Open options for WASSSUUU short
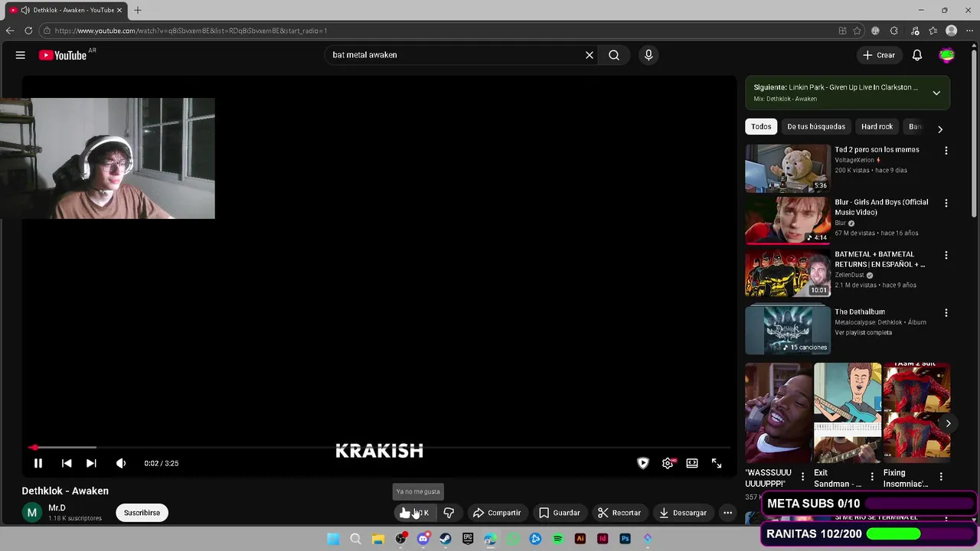This screenshot has height=551, width=980. (x=802, y=477)
